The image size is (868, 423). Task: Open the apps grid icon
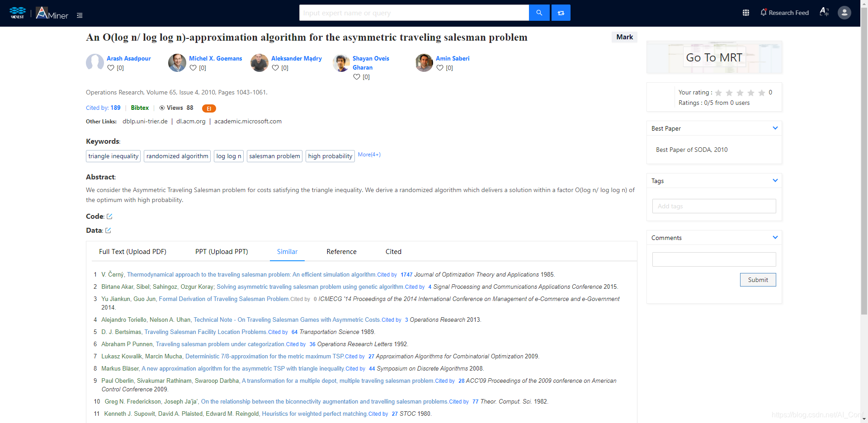(746, 13)
